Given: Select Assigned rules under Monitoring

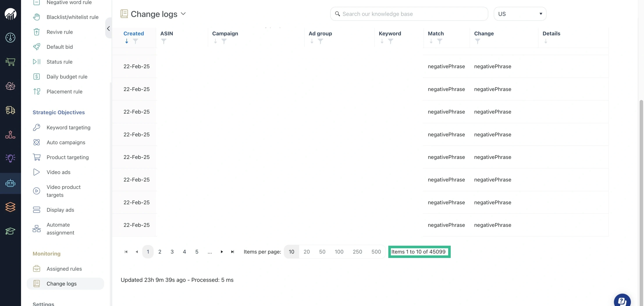Looking at the screenshot, I should pyautogui.click(x=64, y=269).
